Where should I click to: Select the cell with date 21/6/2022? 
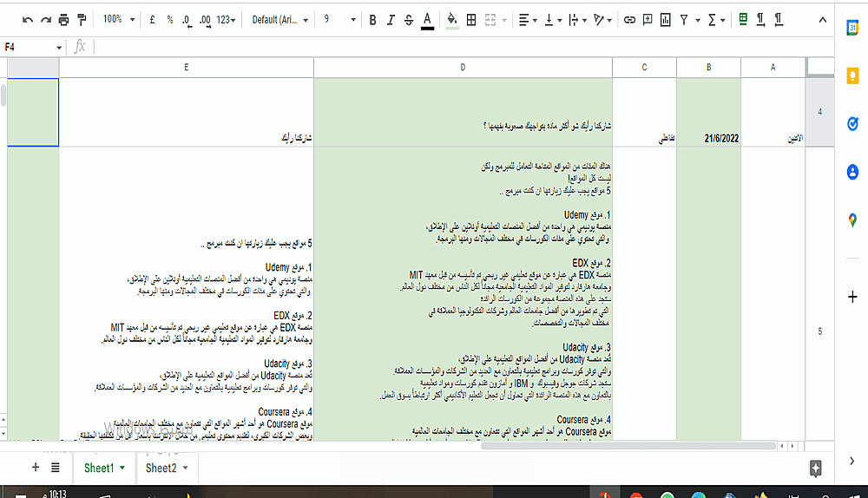pyautogui.click(x=708, y=112)
